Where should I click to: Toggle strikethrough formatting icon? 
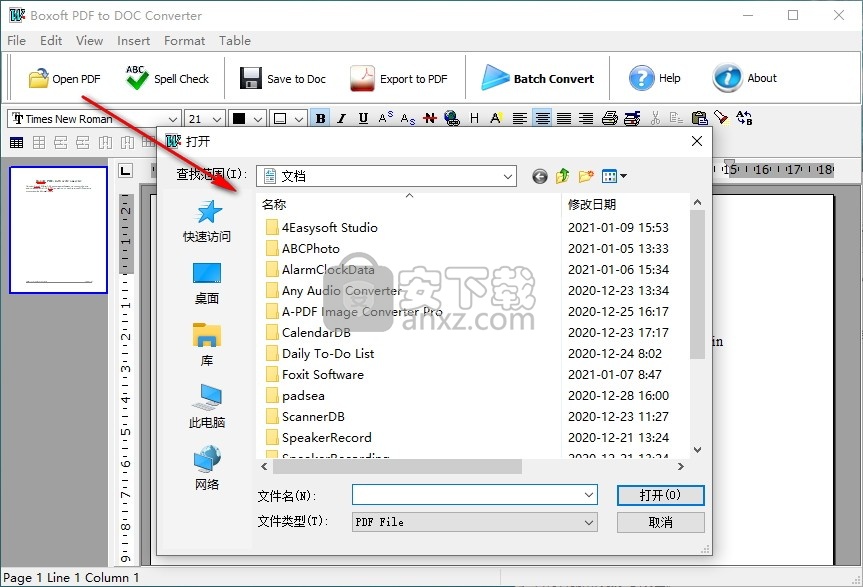pos(430,118)
